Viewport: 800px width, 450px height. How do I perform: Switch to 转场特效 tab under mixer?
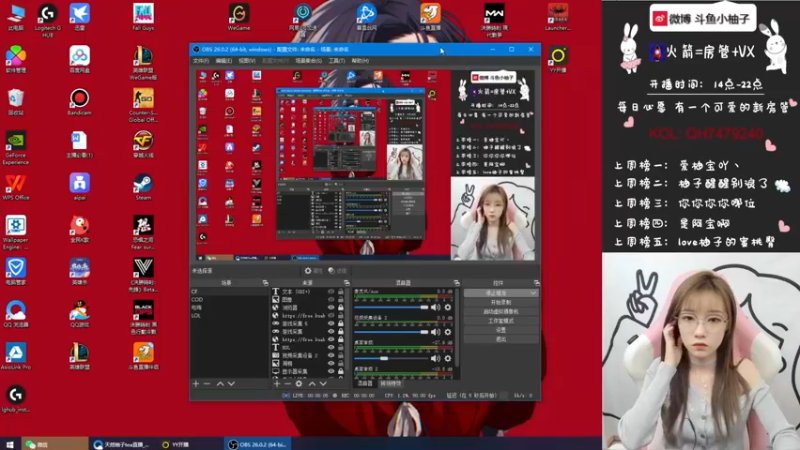pos(390,383)
